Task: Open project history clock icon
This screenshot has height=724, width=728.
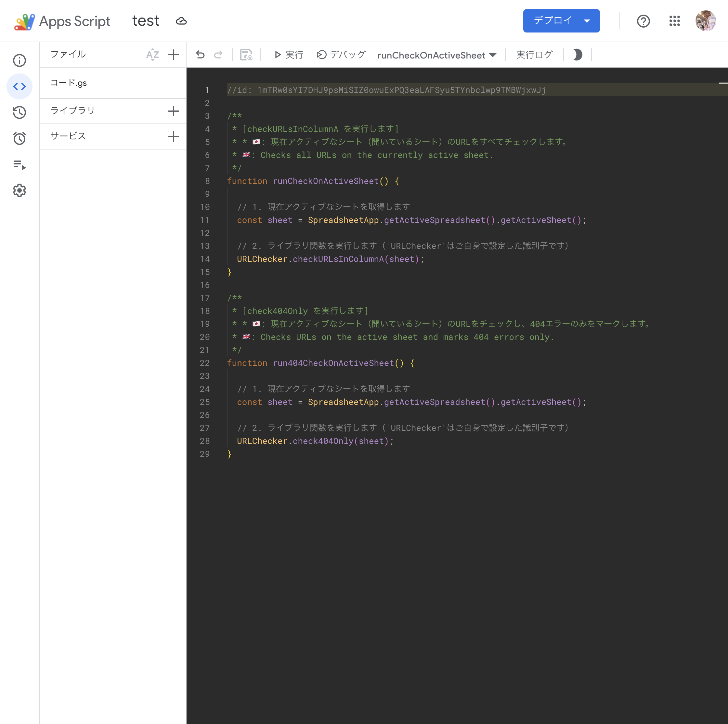Action: [x=19, y=112]
